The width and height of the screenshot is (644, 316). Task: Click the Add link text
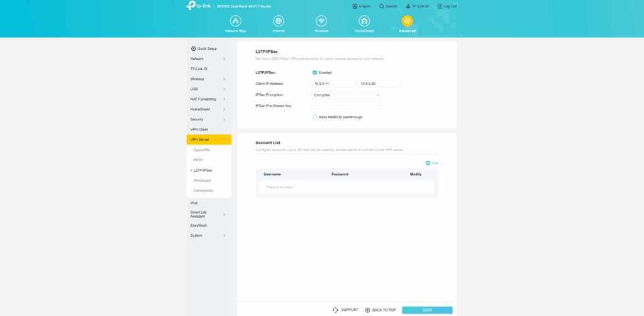click(x=435, y=163)
